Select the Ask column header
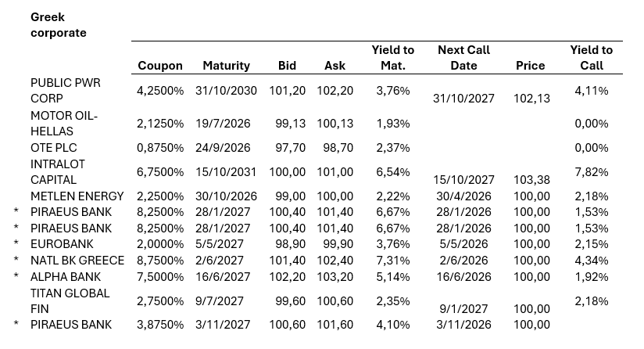 [x=335, y=66]
